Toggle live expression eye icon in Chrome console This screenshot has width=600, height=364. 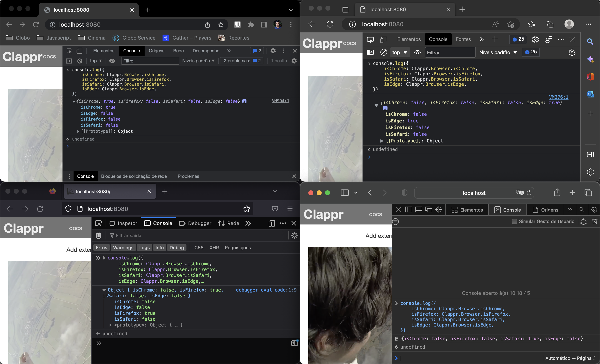(112, 61)
